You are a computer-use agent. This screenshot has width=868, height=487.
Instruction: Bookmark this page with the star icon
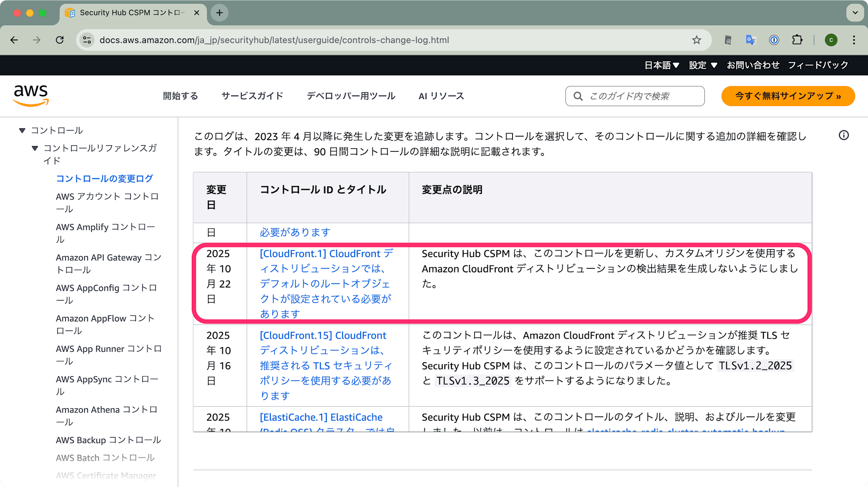coord(697,40)
